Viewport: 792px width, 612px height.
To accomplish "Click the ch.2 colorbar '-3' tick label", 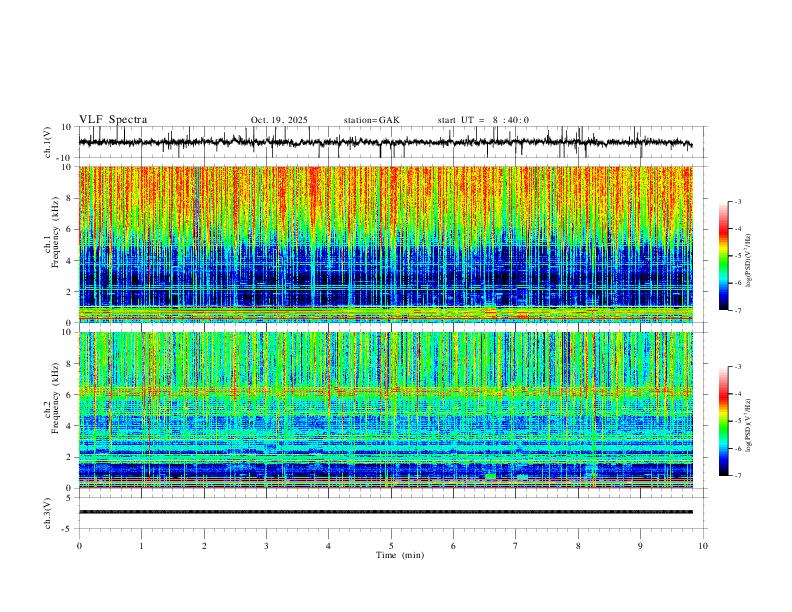I will click(x=738, y=367).
